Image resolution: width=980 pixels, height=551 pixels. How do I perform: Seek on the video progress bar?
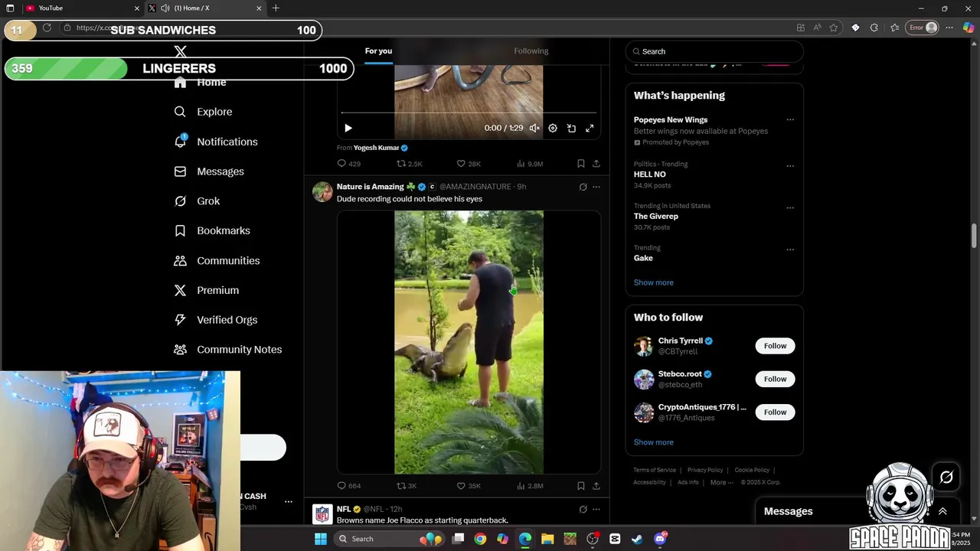[469, 113]
